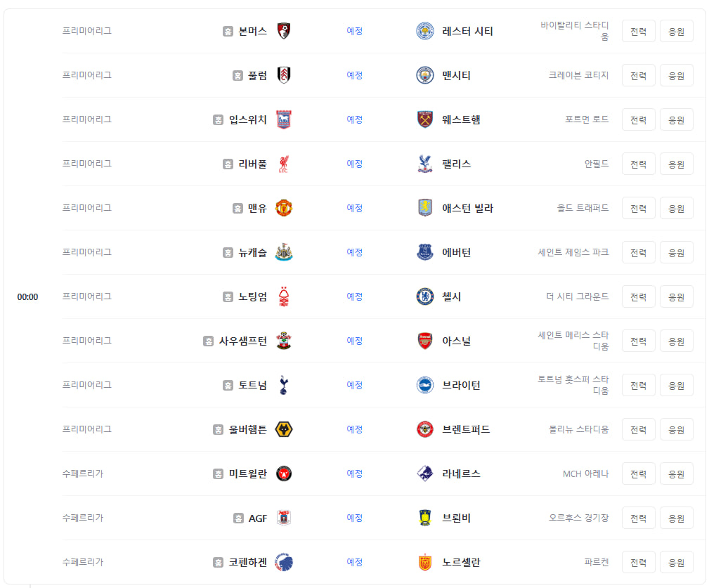Image resolution: width=709 pixels, height=588 pixels.
Task: Click the Manchester United crest
Action: (283, 209)
